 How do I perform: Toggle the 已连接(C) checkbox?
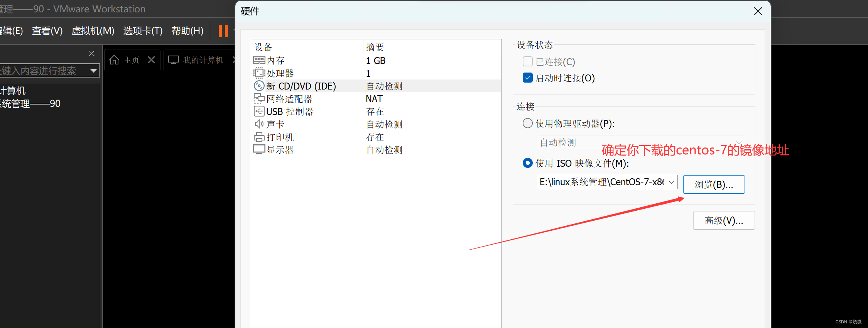[527, 61]
